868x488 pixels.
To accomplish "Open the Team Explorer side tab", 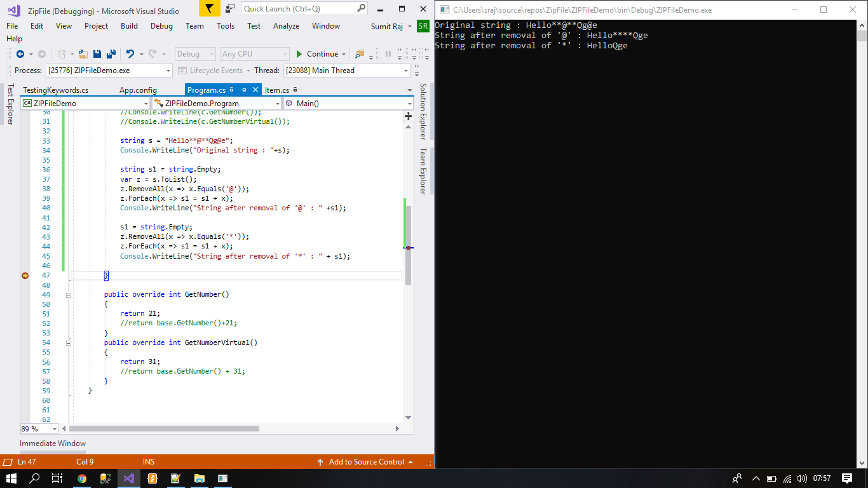I will 423,172.
